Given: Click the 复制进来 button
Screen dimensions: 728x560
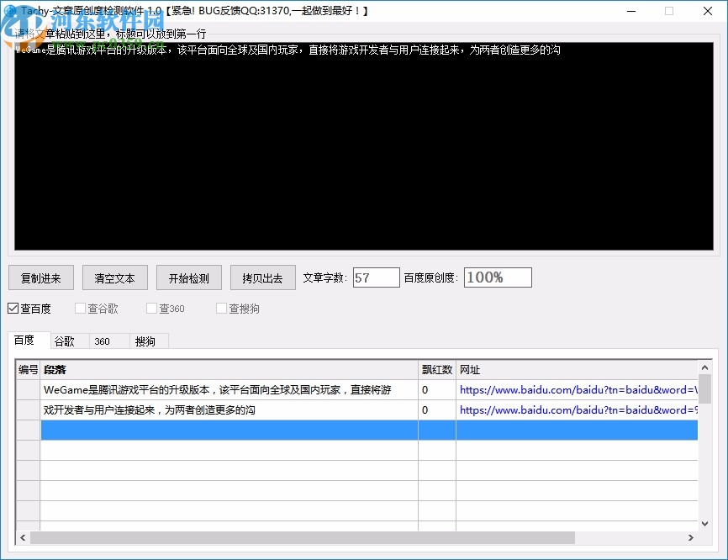Looking at the screenshot, I should click(41, 277).
